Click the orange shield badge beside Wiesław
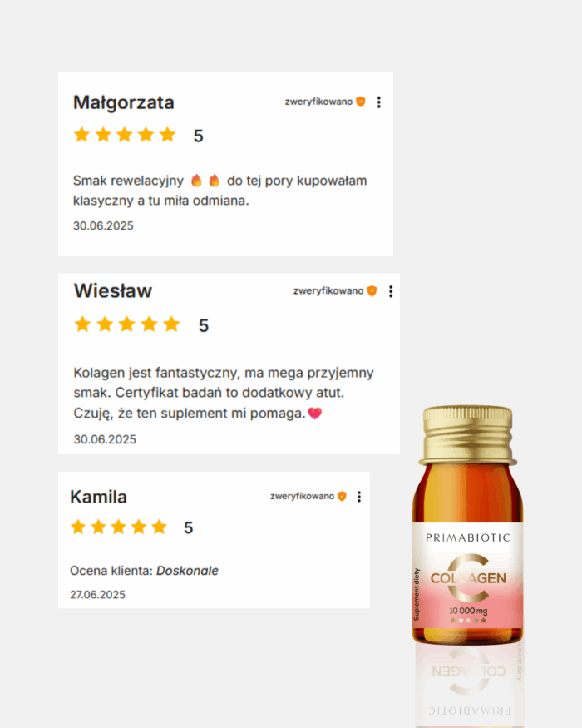The height and width of the screenshot is (728, 582). pyautogui.click(x=372, y=290)
